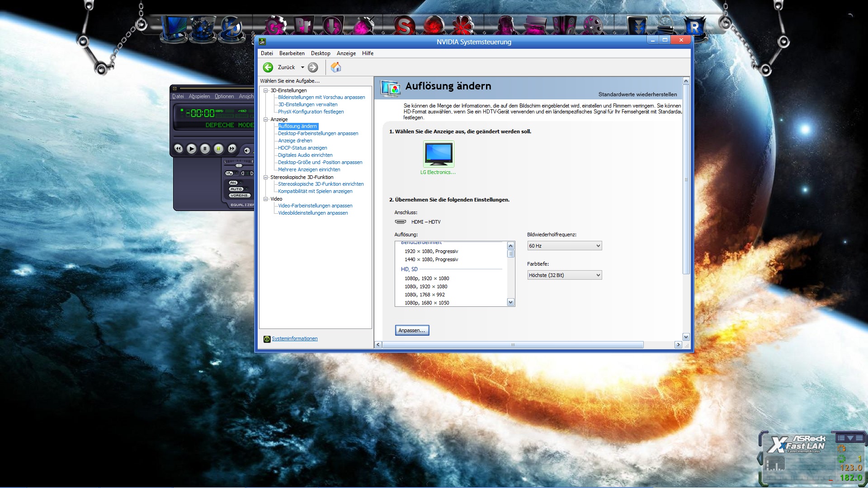
Task: Open the pink G gear dock icon
Action: (x=275, y=26)
